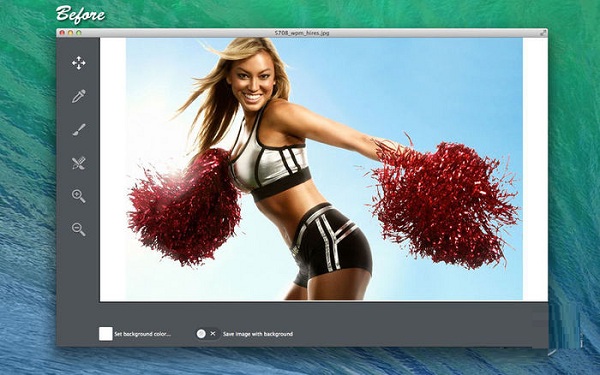Image resolution: width=600 pixels, height=375 pixels.
Task: Pick the Eyedropper color sampler tool
Action: click(78, 96)
